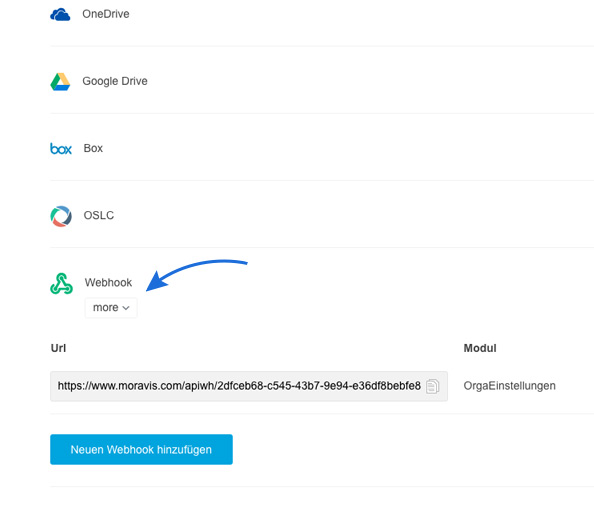Screen dimensions: 594x508
Task: Open the OSLC integration label
Action: [x=98, y=215]
